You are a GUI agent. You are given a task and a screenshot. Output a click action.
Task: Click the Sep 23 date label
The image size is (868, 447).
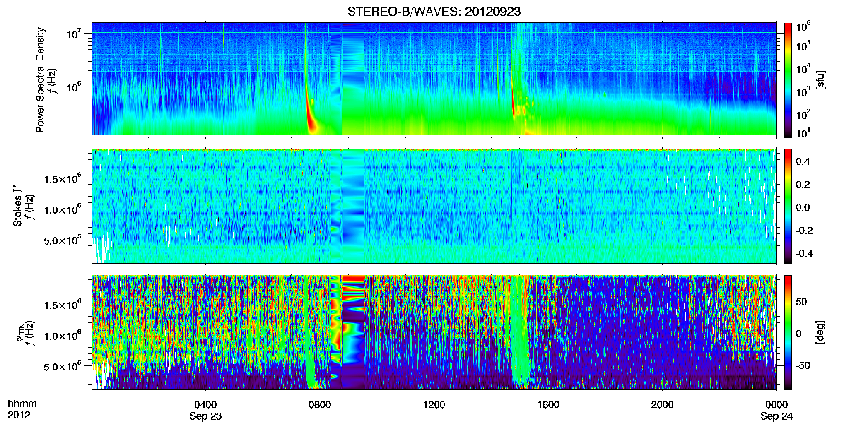(x=205, y=416)
